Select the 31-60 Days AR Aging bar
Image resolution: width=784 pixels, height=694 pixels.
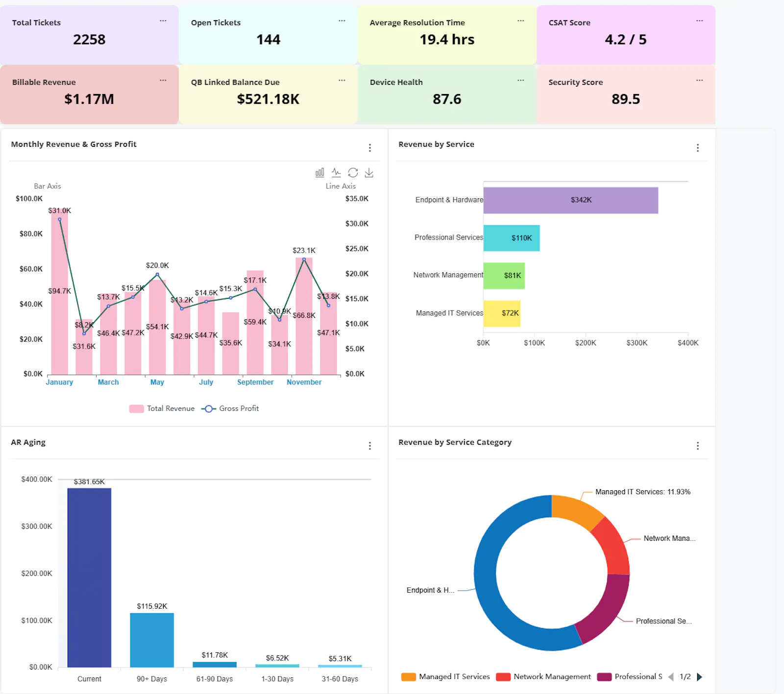coord(340,666)
